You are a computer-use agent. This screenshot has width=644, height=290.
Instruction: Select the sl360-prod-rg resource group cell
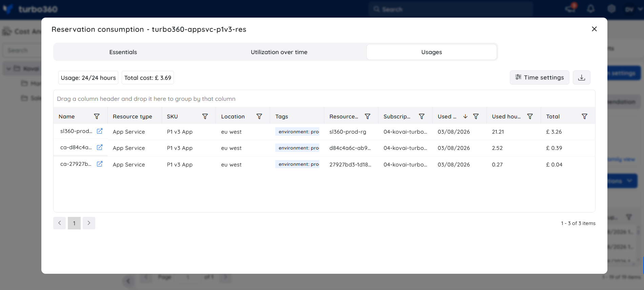click(x=348, y=132)
